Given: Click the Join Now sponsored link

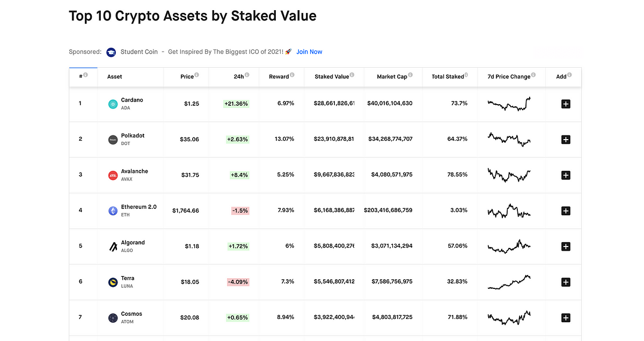Looking at the screenshot, I should coord(309,52).
